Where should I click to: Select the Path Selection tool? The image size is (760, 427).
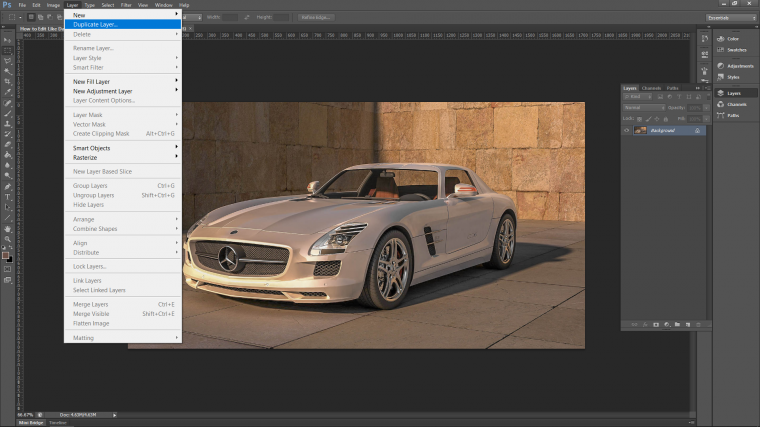point(7,207)
